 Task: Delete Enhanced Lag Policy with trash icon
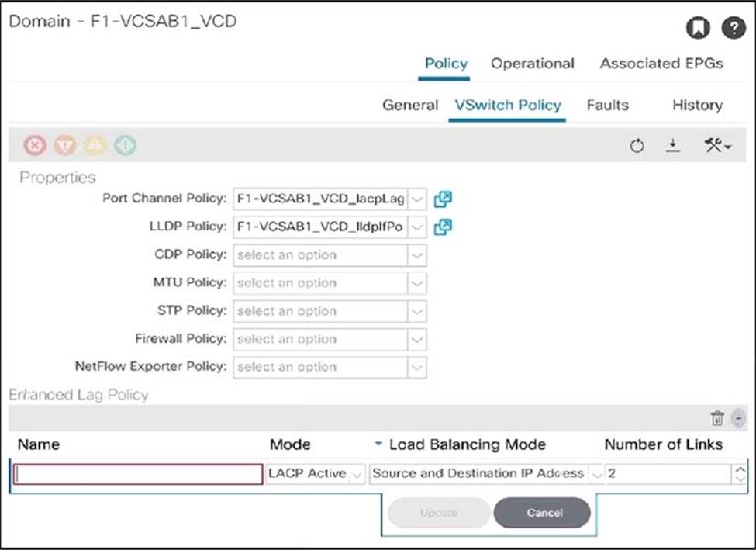[x=717, y=419]
